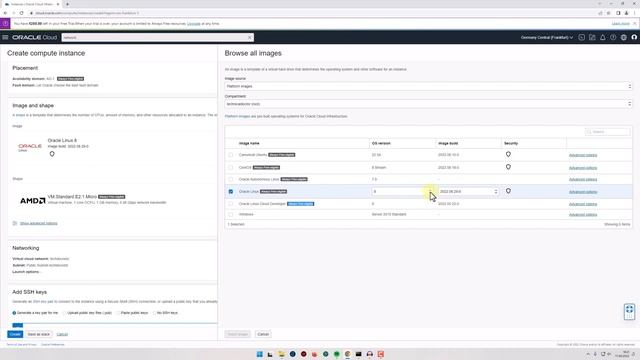Go back in the browser
This screenshot has height=360, width=640.
pos(5,13)
